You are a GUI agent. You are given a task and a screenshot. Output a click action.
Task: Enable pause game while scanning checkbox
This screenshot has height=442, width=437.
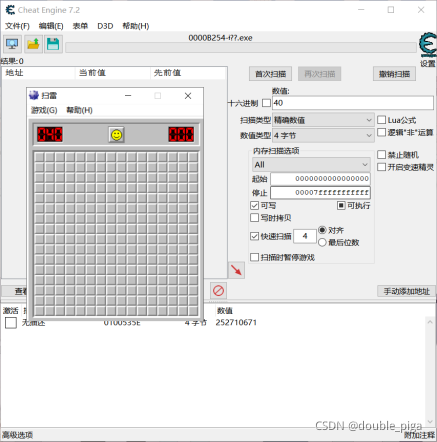pyautogui.click(x=254, y=257)
